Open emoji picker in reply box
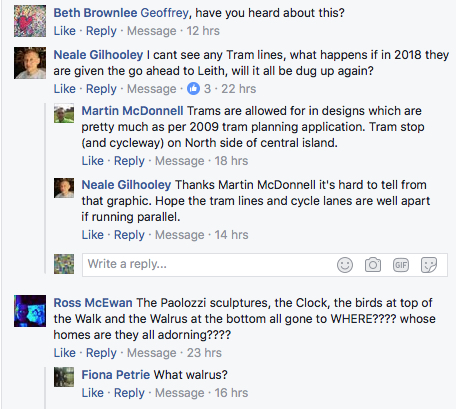Image resolution: width=456 pixels, height=409 pixels. pos(345,265)
